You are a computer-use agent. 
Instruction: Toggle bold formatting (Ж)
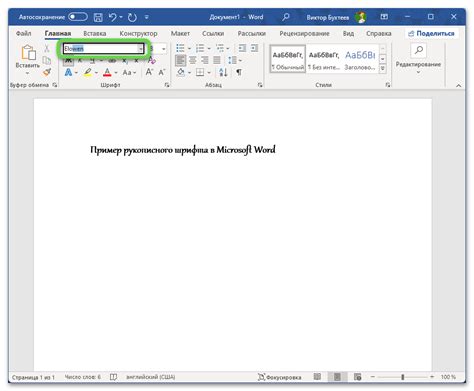68,61
